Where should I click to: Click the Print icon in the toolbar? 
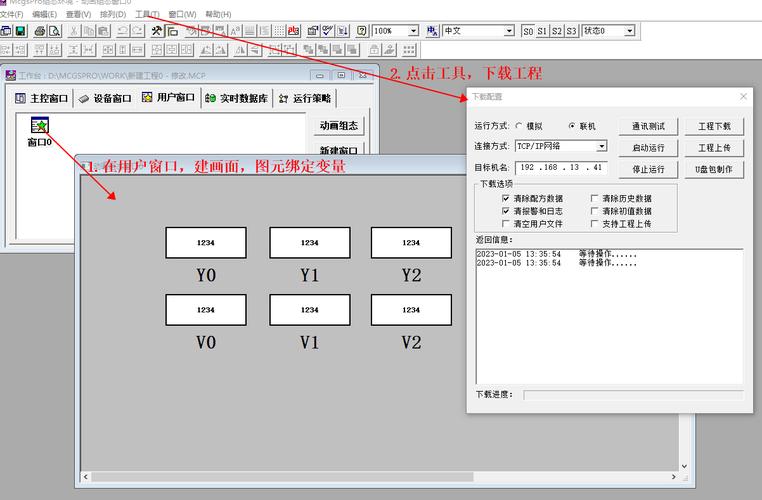click(40, 31)
